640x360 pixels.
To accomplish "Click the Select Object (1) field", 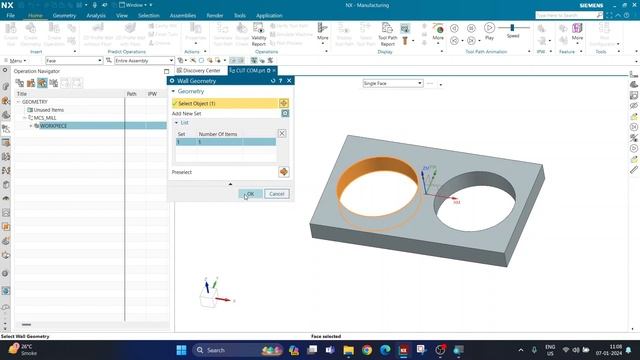I will [224, 103].
